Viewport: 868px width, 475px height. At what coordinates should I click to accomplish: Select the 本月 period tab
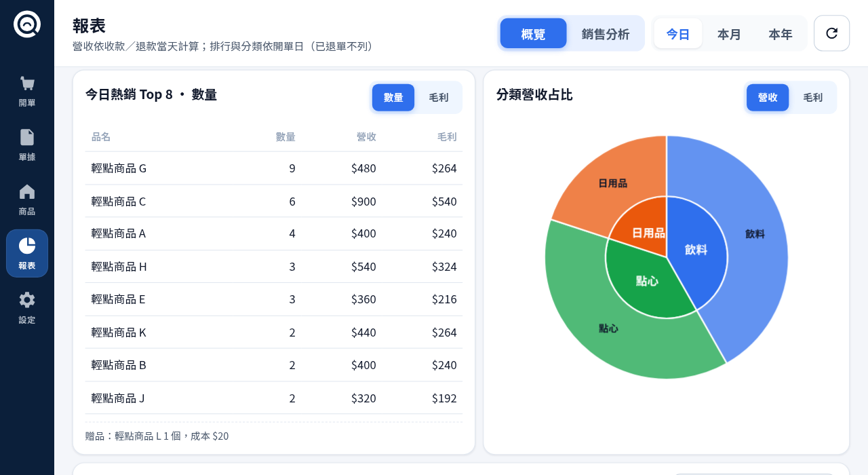(729, 33)
